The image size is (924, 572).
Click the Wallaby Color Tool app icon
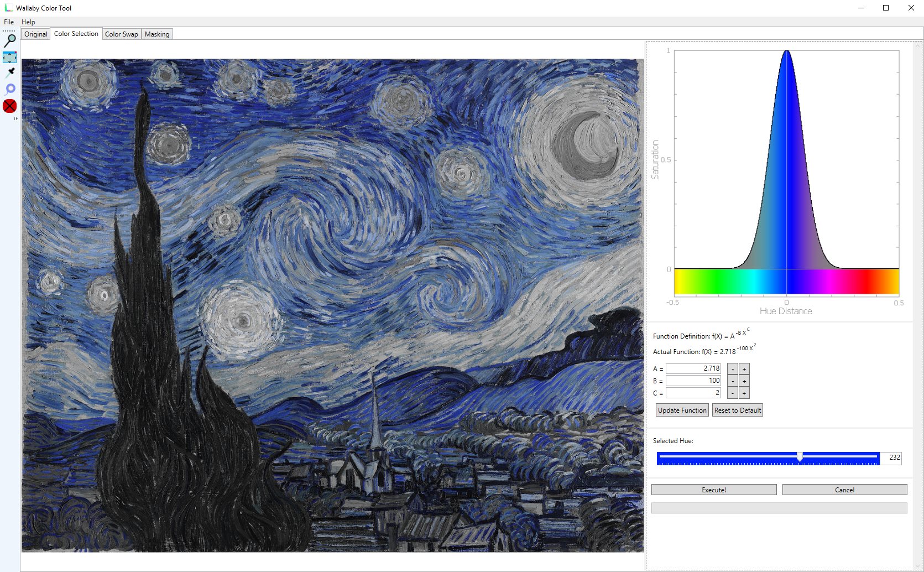8,8
